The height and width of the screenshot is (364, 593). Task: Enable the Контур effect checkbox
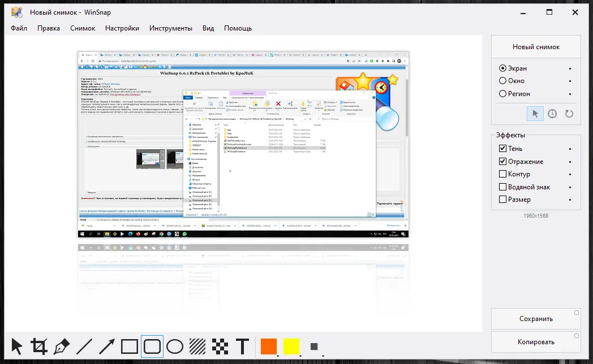(502, 174)
